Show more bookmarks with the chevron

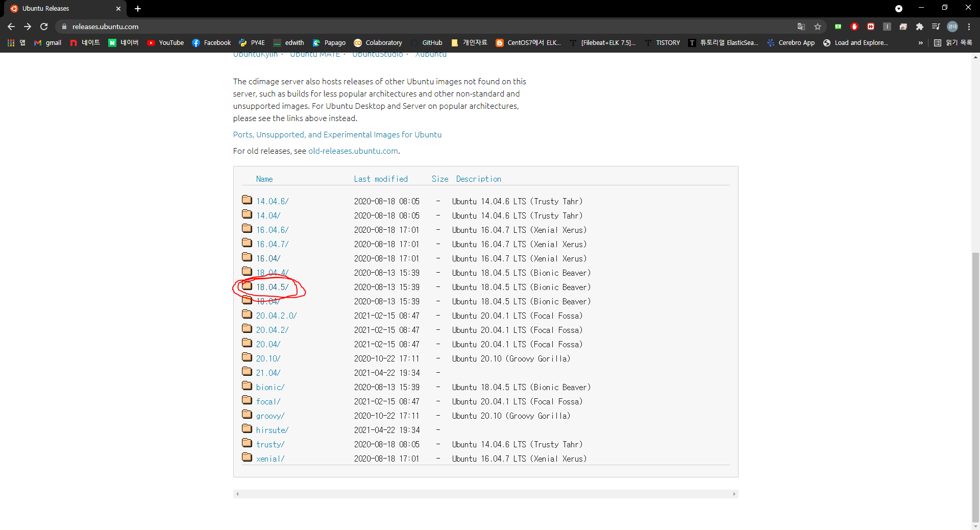coord(920,43)
